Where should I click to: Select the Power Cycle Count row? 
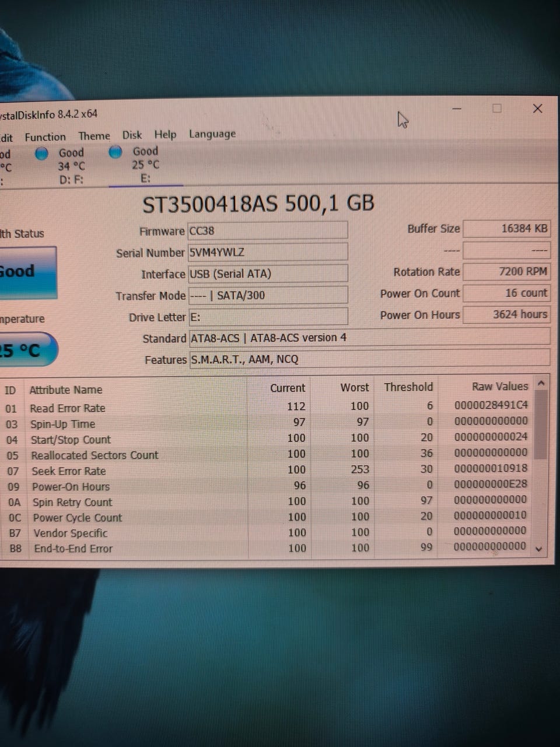point(267,517)
